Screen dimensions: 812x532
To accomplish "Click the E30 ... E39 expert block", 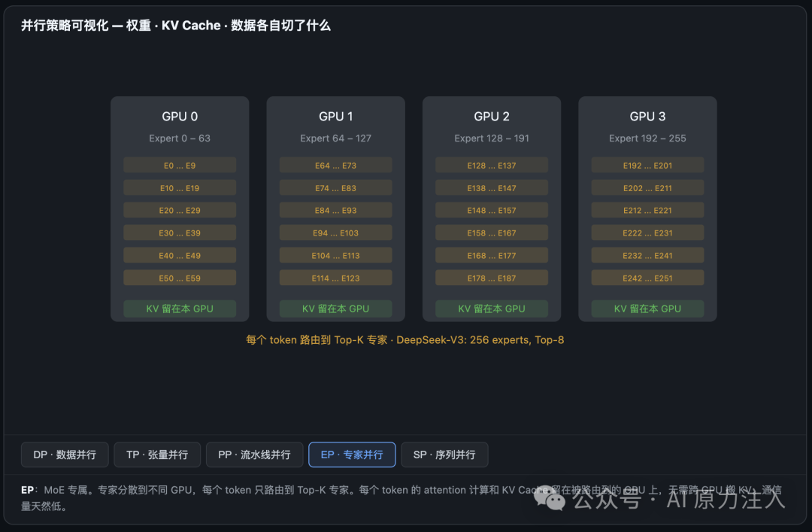I will point(180,233).
